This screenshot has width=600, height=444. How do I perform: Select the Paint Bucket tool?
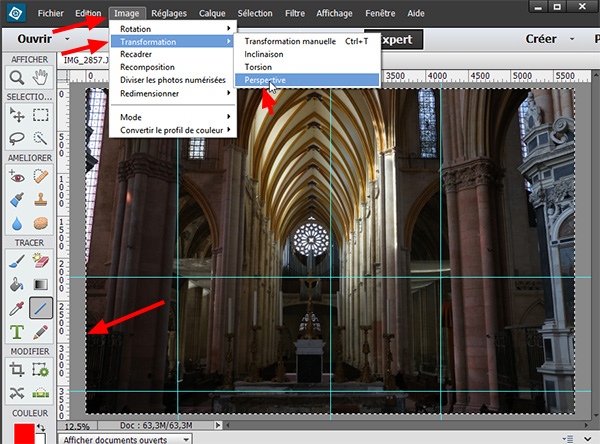coord(17,284)
